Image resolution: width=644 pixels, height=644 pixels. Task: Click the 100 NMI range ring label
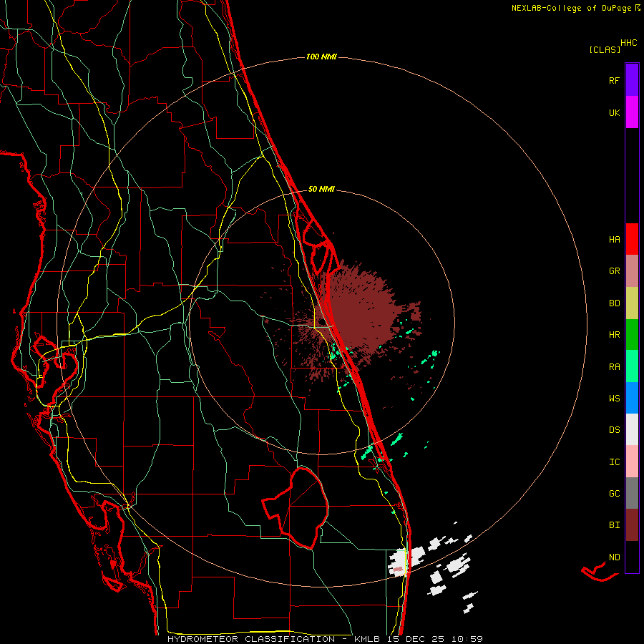coord(321,57)
